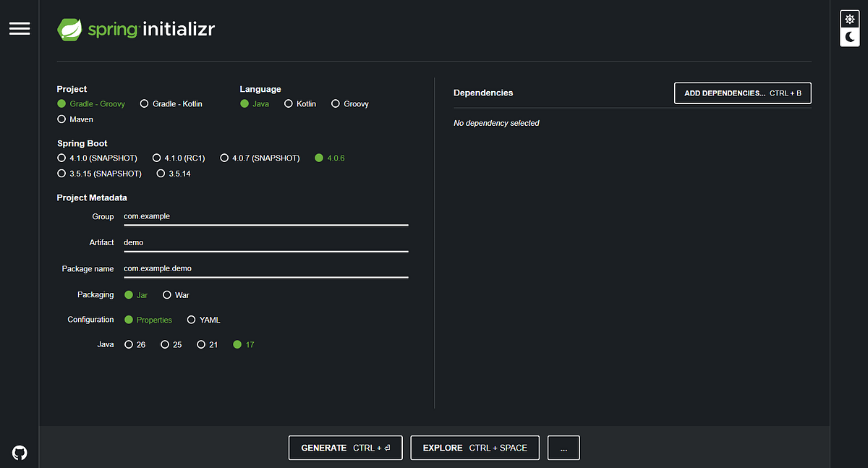Click the Generate button
Screen dimensions: 868x468
pyautogui.click(x=346, y=448)
